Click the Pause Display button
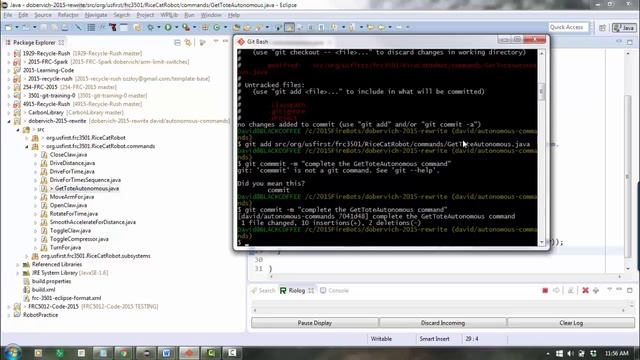Viewport: 640px width, 360px height. click(314, 323)
